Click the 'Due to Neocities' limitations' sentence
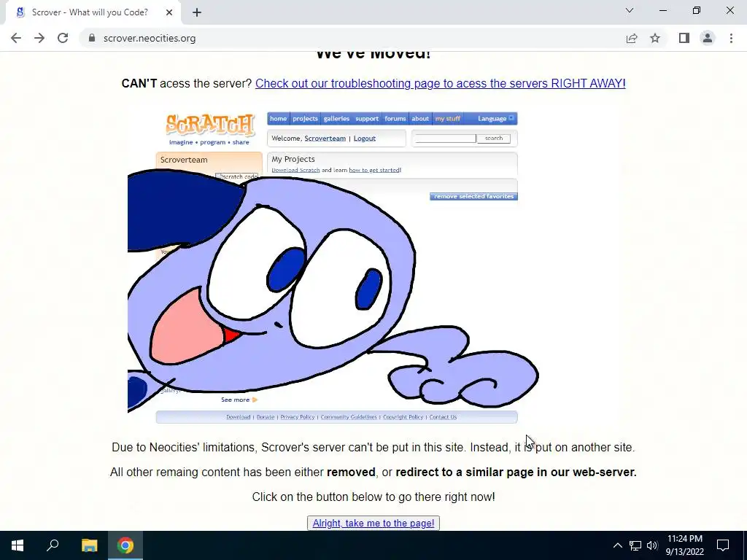Viewport: 747px width, 560px height. [373, 447]
